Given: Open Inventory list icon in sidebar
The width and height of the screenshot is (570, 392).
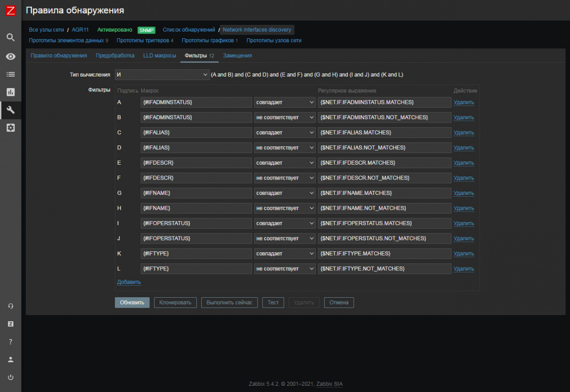Looking at the screenshot, I should tap(11, 74).
